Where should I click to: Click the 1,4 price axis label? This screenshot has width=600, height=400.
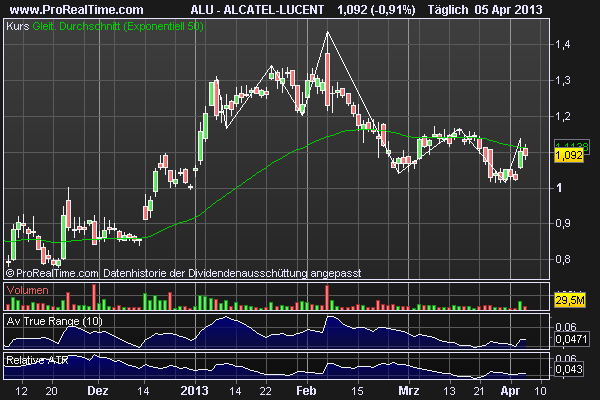point(562,44)
